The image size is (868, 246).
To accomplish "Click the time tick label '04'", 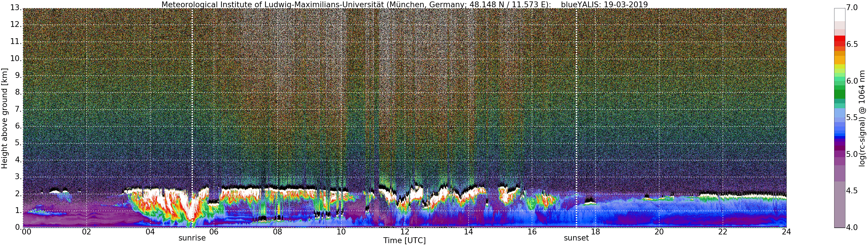I will [150, 232].
